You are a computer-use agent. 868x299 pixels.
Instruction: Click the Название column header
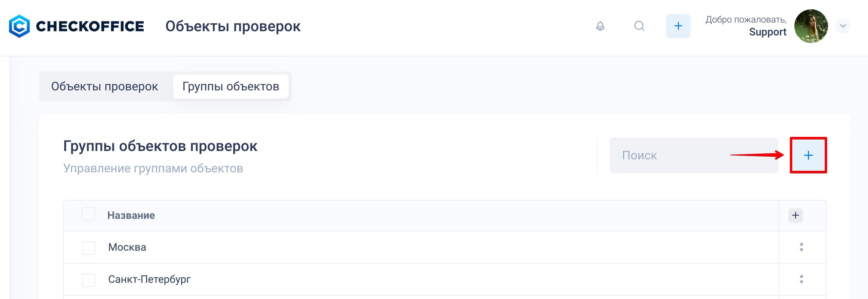point(131,215)
